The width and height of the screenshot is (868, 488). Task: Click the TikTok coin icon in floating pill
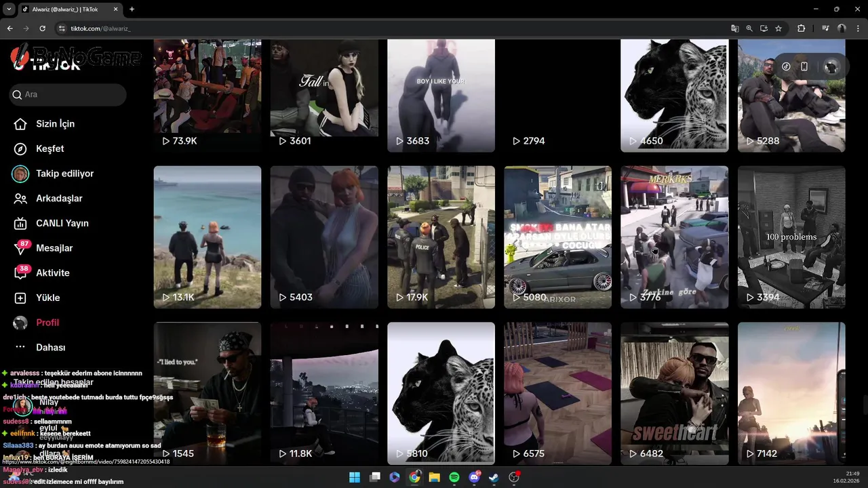786,66
